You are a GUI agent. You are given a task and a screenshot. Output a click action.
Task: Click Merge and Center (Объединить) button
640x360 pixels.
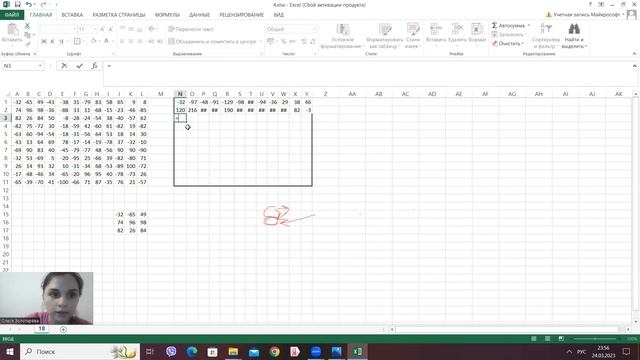pos(213,41)
